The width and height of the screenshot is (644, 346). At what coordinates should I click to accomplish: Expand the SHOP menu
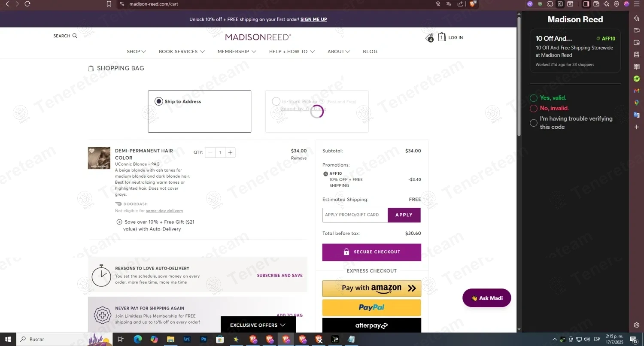tap(137, 52)
